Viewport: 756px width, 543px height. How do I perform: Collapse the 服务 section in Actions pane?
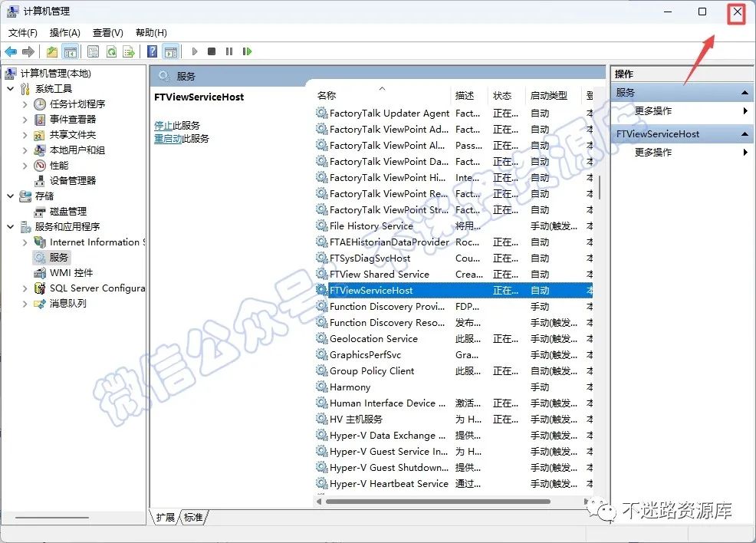[744, 93]
